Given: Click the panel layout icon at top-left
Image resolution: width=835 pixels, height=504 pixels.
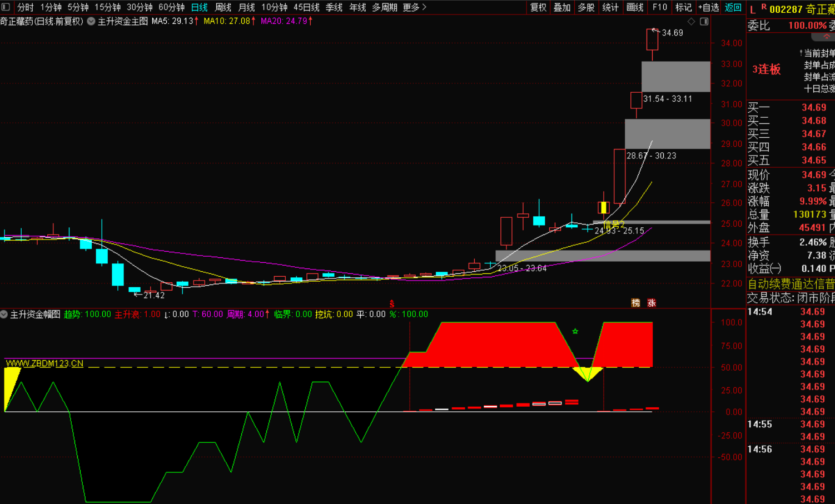Looking at the screenshot, I should coord(6,7).
